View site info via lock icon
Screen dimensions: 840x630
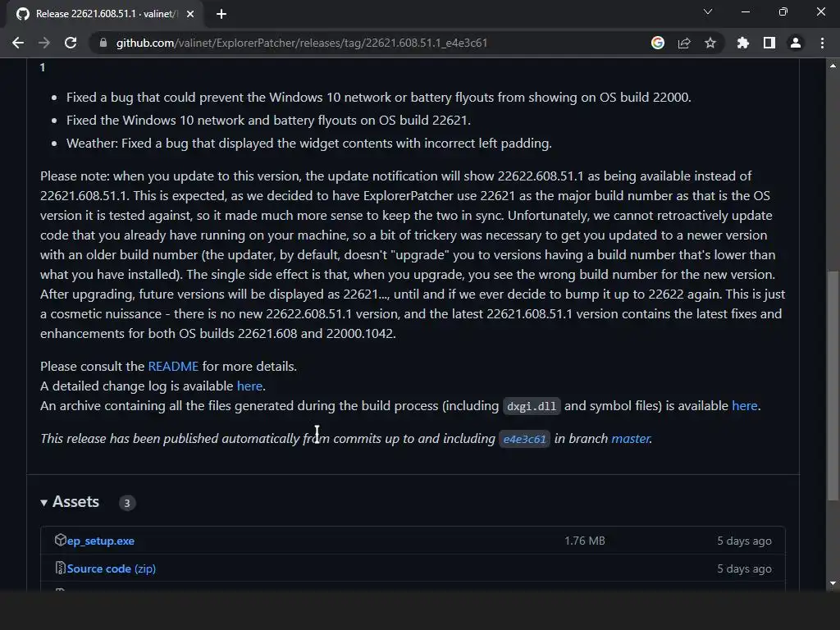[x=103, y=43]
